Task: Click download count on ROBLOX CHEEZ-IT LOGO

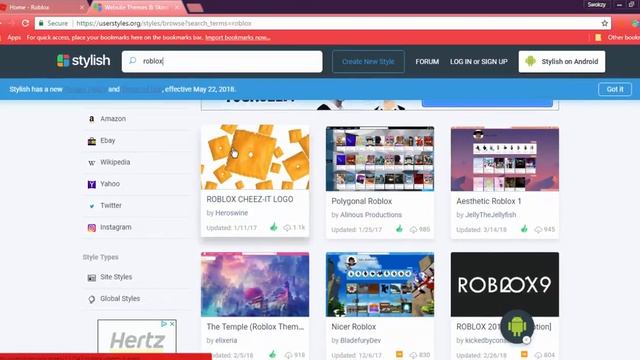Action: (x=294, y=227)
